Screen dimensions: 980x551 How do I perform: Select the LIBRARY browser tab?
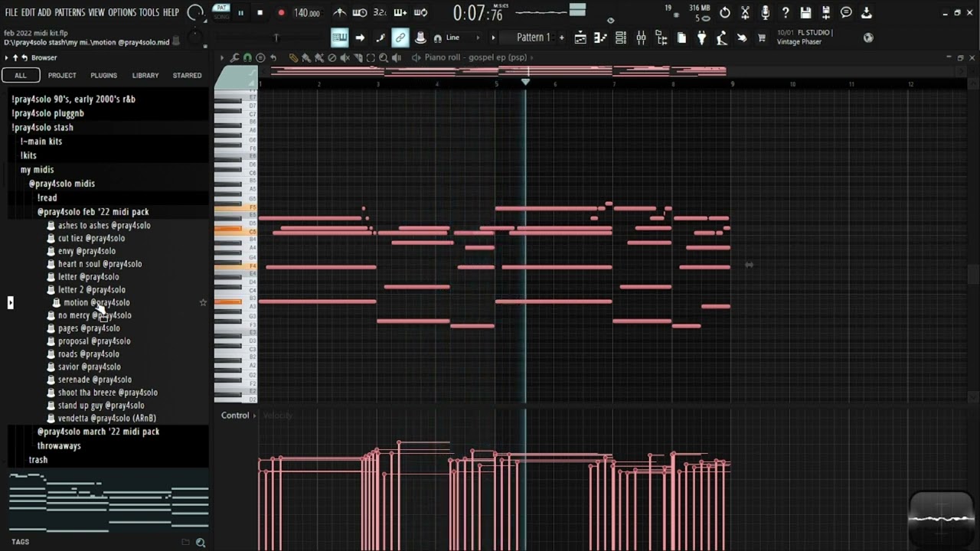[x=145, y=76]
